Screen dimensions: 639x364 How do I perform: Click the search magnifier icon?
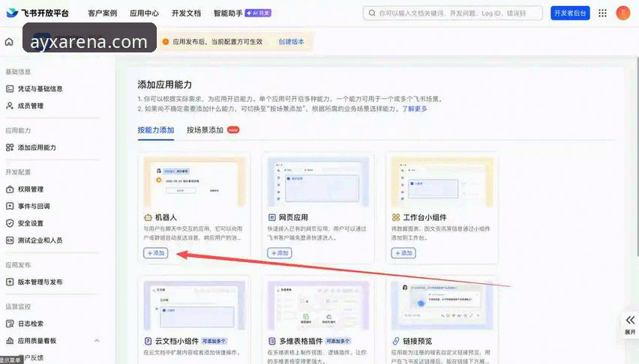[372, 13]
